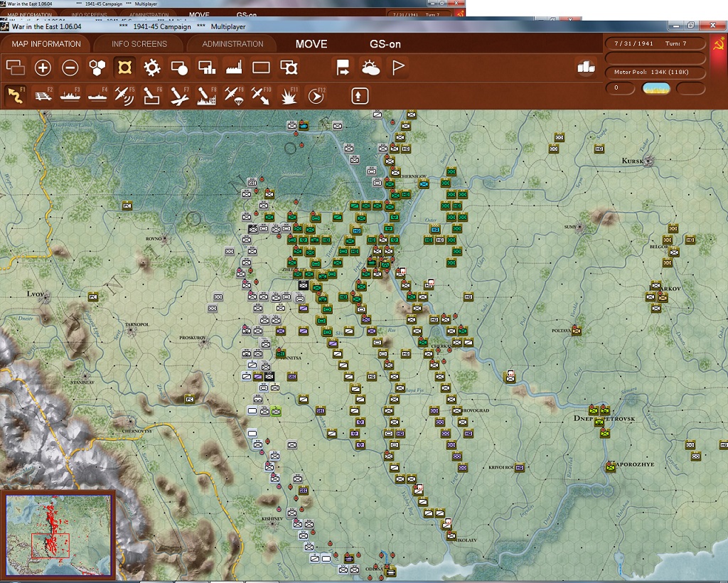Click the 7/31/1941 Turn 7 date field
728x583 pixels.
pyautogui.click(x=655, y=43)
